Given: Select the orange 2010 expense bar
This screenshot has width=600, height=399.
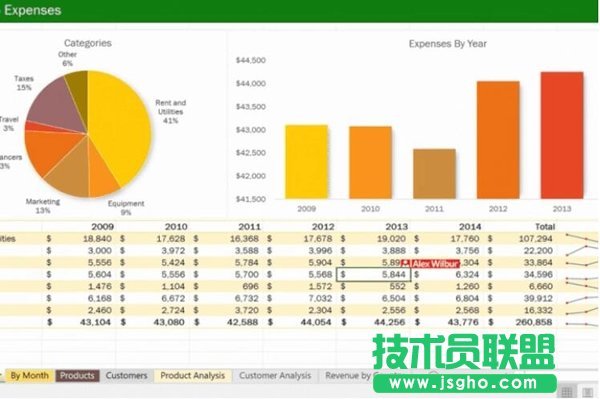Looking at the screenshot, I should pyautogui.click(x=370, y=163).
